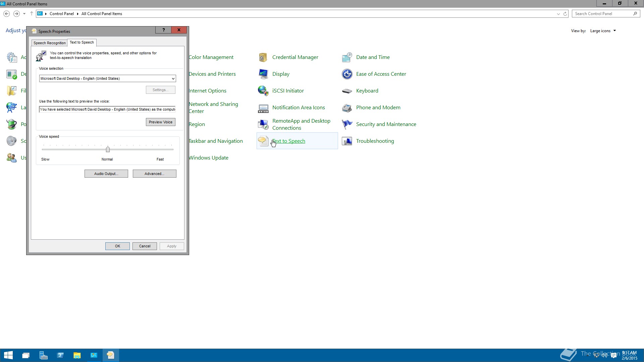
Task: Switch to the Speech Recognition tab
Action: click(x=49, y=43)
